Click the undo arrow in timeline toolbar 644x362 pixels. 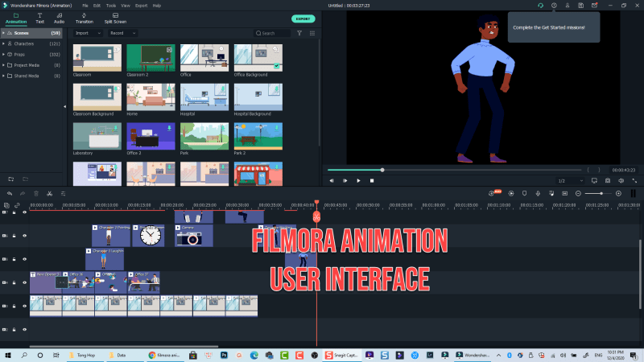pos(9,193)
